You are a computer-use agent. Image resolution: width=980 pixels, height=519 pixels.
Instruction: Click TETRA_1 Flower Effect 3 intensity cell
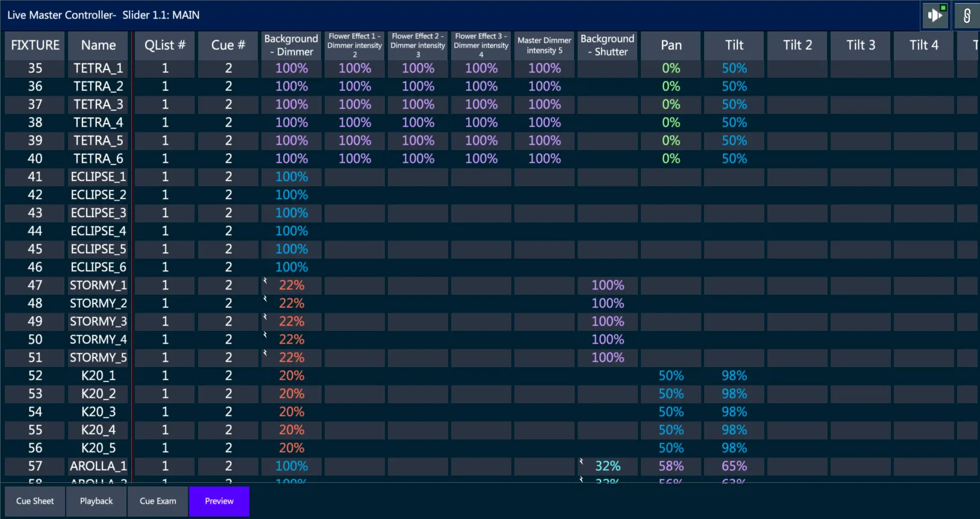481,68
